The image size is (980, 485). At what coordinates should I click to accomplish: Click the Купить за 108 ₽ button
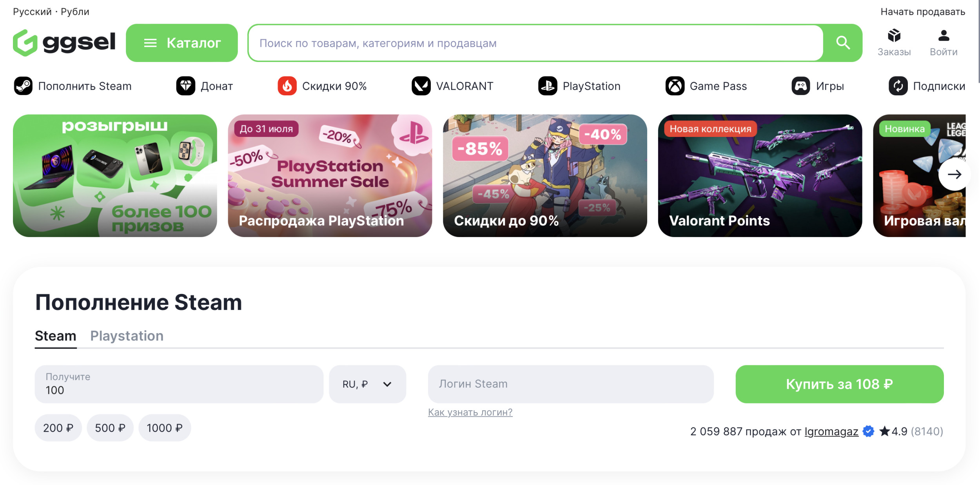(x=839, y=384)
